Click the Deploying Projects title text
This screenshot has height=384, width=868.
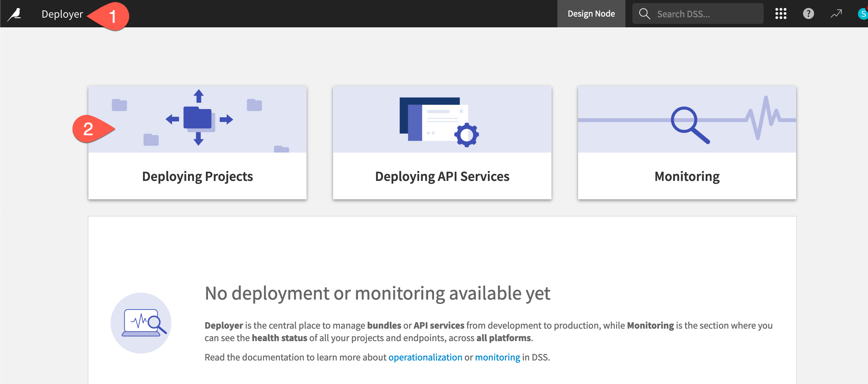click(197, 176)
